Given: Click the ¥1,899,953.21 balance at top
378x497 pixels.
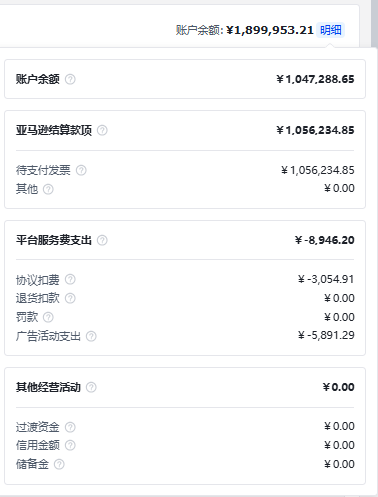Looking at the screenshot, I should [270, 30].
